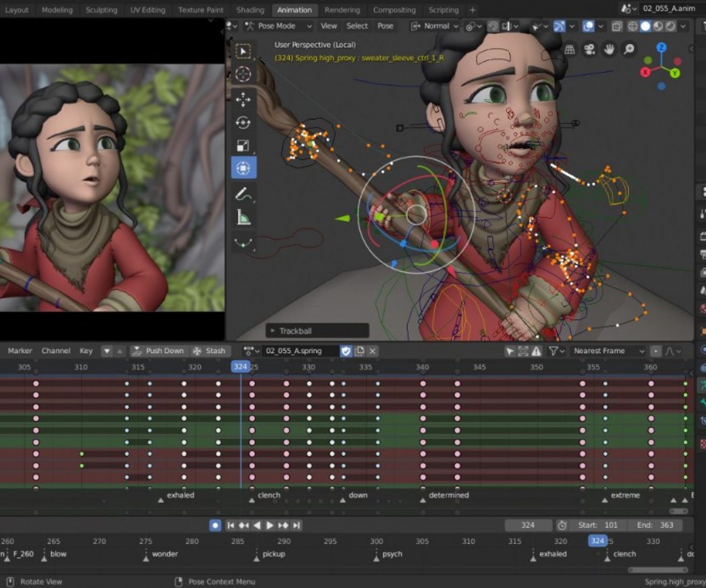Toggle camera view in the viewport
The image size is (706, 588).
pos(589,49)
